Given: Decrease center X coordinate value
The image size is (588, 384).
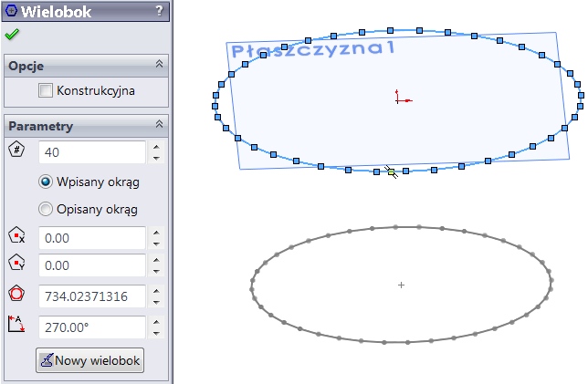Looking at the screenshot, I should (156, 244).
